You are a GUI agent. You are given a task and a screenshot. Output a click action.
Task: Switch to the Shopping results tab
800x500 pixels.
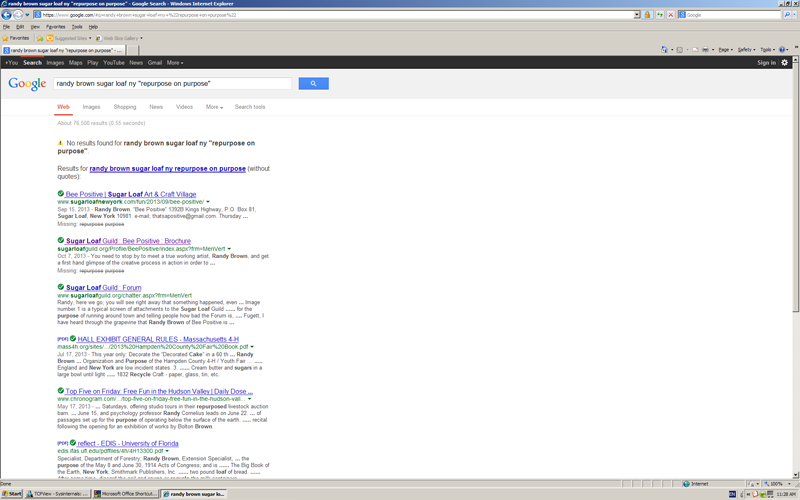(125, 107)
